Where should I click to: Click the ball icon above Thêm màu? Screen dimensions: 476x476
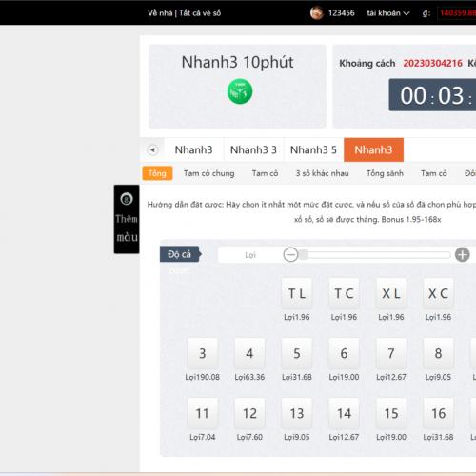pos(127,199)
